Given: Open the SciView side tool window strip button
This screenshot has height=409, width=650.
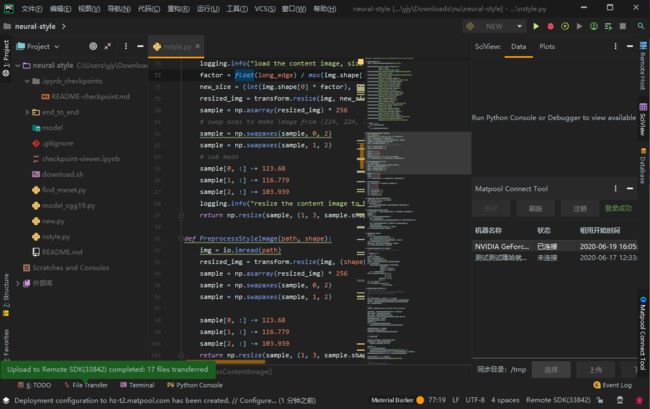Looking at the screenshot, I should [643, 120].
